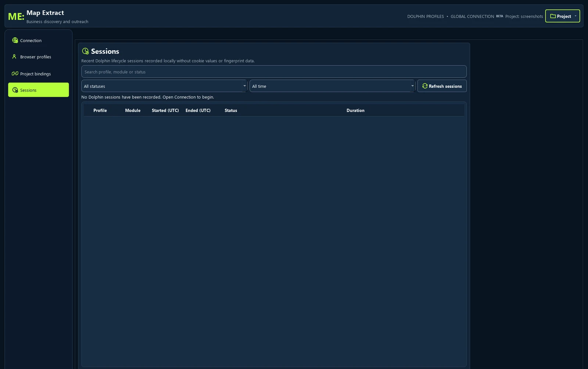Image resolution: width=588 pixels, height=369 pixels.
Task: Click the Business discovery and outreach subtitle
Action: 57,22
